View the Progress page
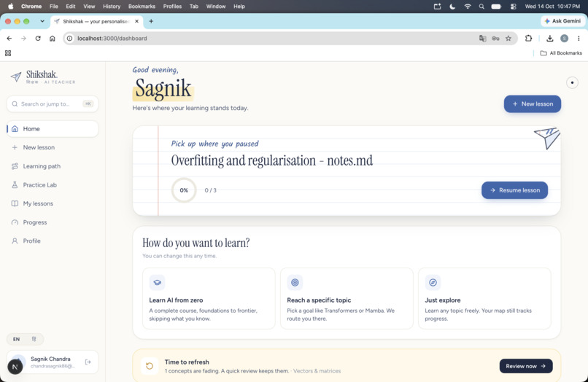588x382 pixels. pos(53,222)
